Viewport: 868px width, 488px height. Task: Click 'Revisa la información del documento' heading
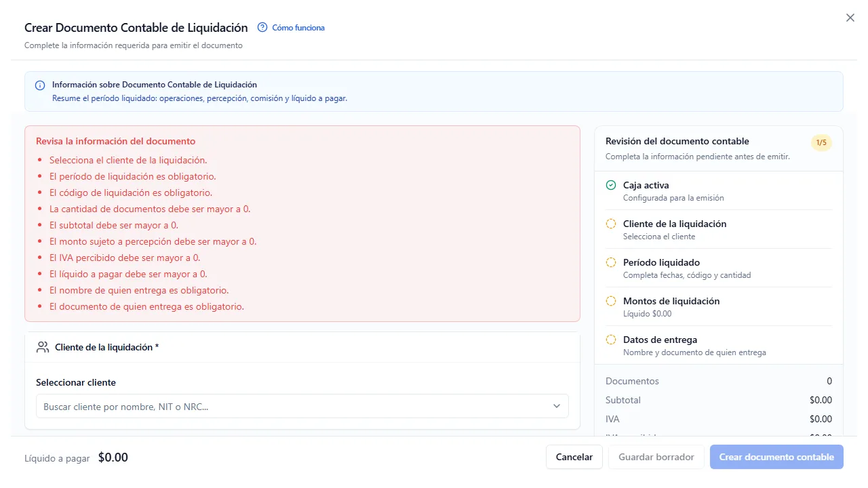(115, 142)
